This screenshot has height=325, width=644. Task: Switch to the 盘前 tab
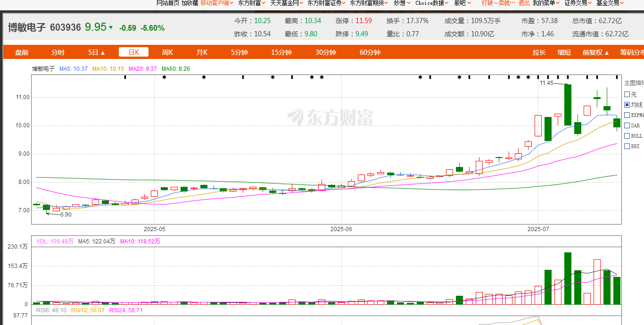[x=22, y=52]
